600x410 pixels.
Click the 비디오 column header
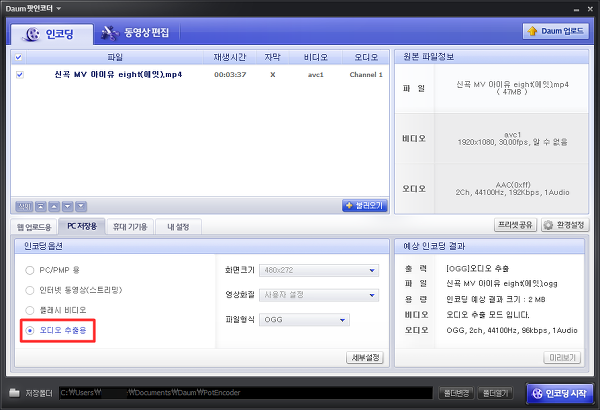(316, 57)
